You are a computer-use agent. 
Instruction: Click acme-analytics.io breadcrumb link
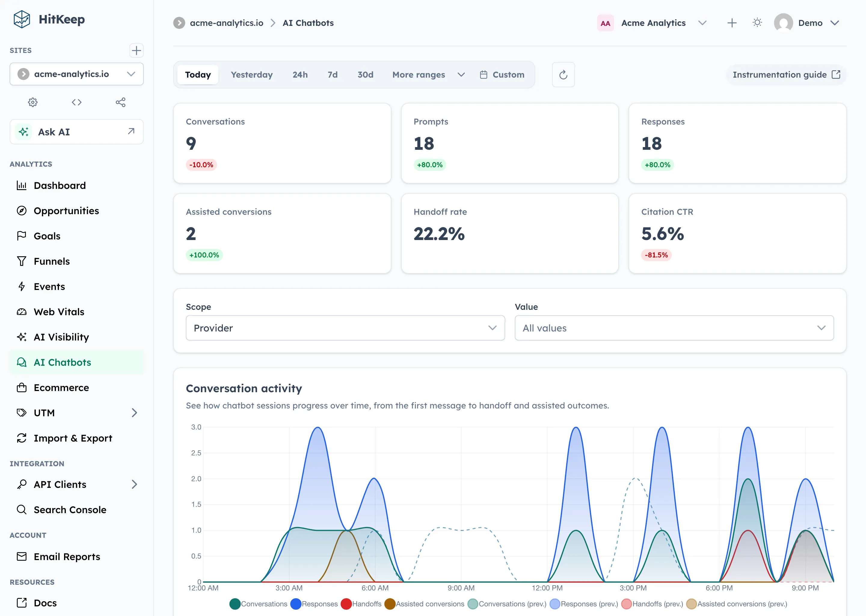[x=226, y=23]
